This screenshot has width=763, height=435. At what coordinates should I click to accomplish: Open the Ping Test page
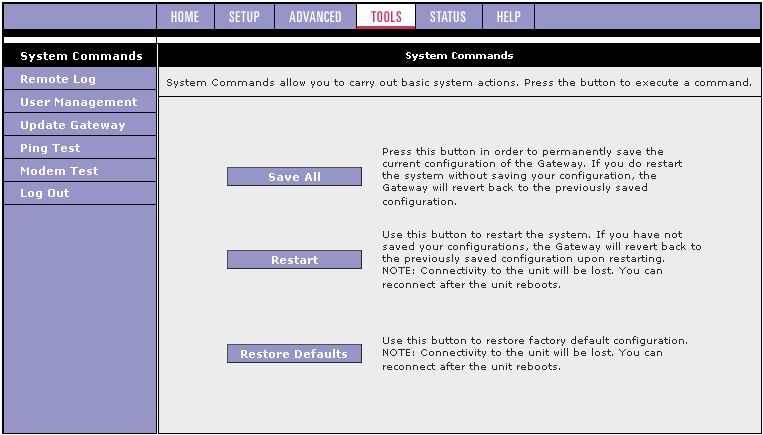[x=80, y=147]
